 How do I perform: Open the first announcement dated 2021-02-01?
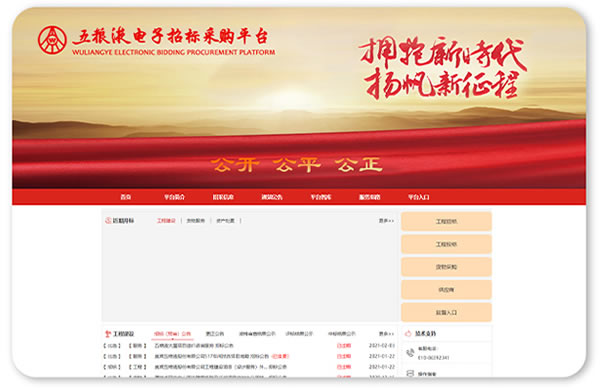[194, 345]
